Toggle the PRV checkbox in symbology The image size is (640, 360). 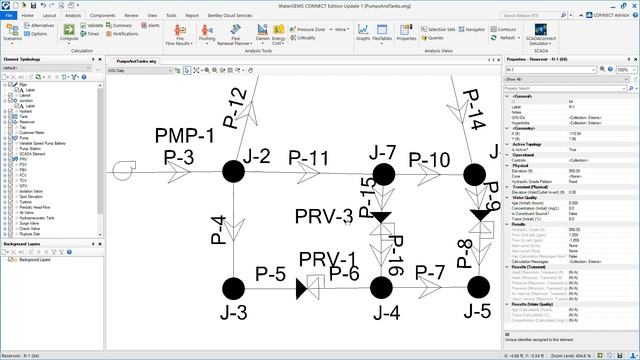(x=11, y=159)
